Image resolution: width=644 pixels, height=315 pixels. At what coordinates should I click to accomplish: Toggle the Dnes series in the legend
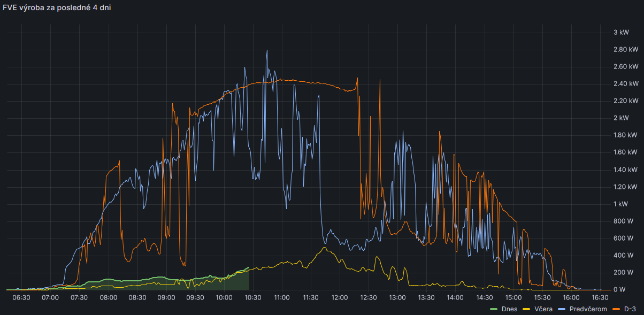coord(509,310)
